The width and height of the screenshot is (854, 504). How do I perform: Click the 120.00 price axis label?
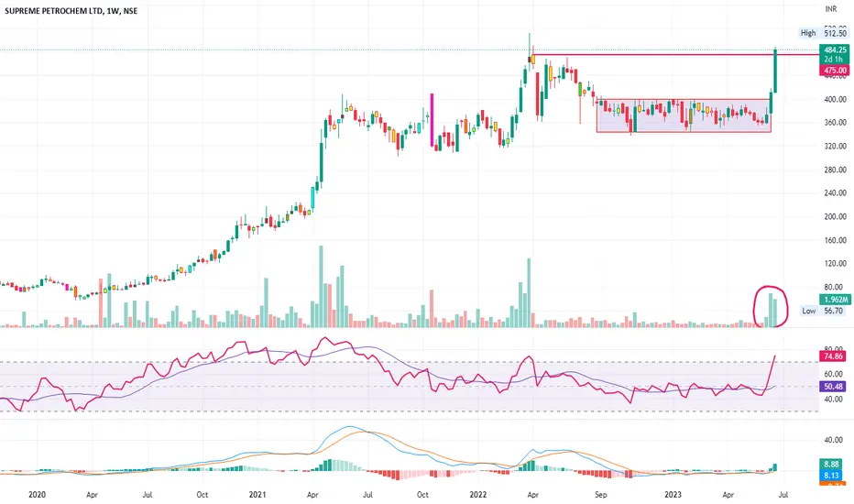click(x=835, y=263)
